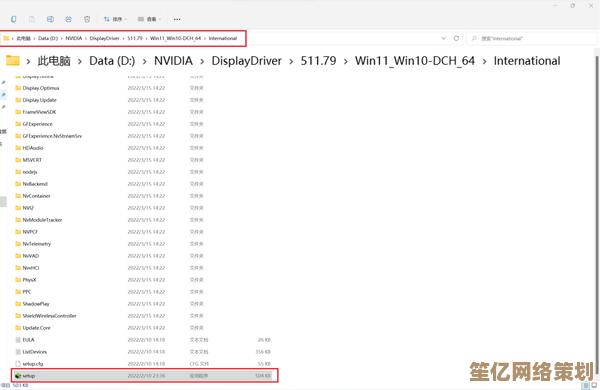This screenshot has width=600, height=390.
Task: Select the PhysX folder icon
Action: pyautogui.click(x=18, y=280)
